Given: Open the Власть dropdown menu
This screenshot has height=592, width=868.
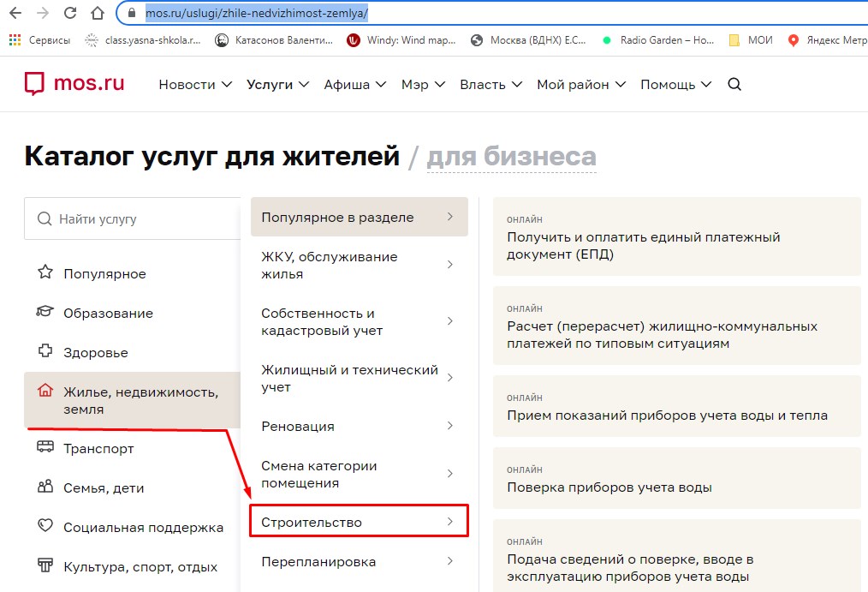Looking at the screenshot, I should (490, 84).
